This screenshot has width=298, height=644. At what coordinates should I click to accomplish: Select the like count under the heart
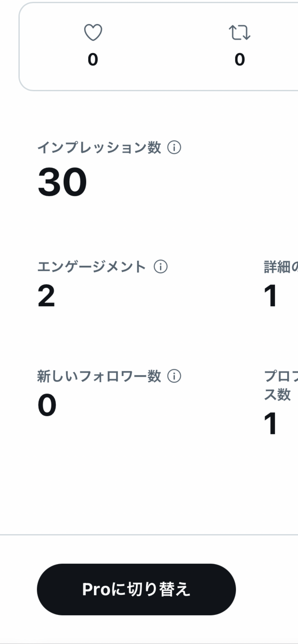pyautogui.click(x=93, y=60)
